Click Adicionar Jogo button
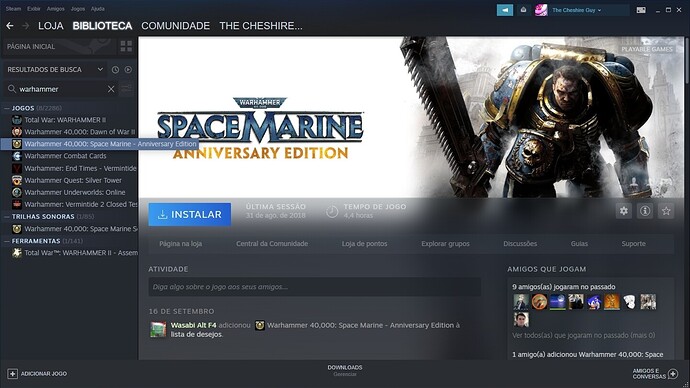Viewport: 690px width, 388px height. pyautogui.click(x=37, y=374)
